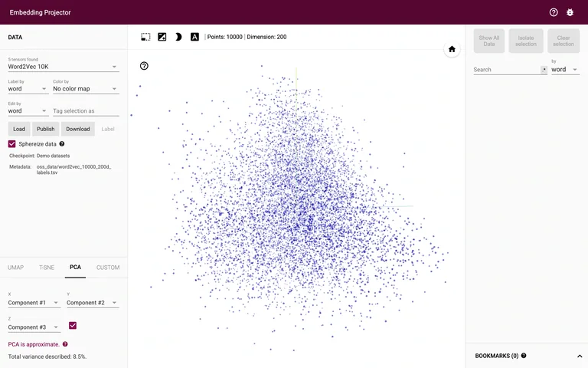Switch to the UMAP tab
The width and height of the screenshot is (588, 368).
point(16,268)
